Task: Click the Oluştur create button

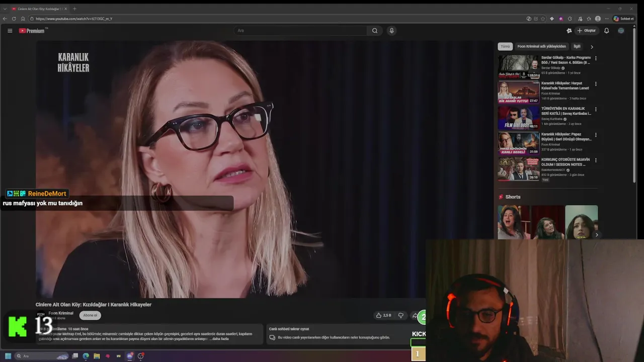Action: (x=587, y=31)
